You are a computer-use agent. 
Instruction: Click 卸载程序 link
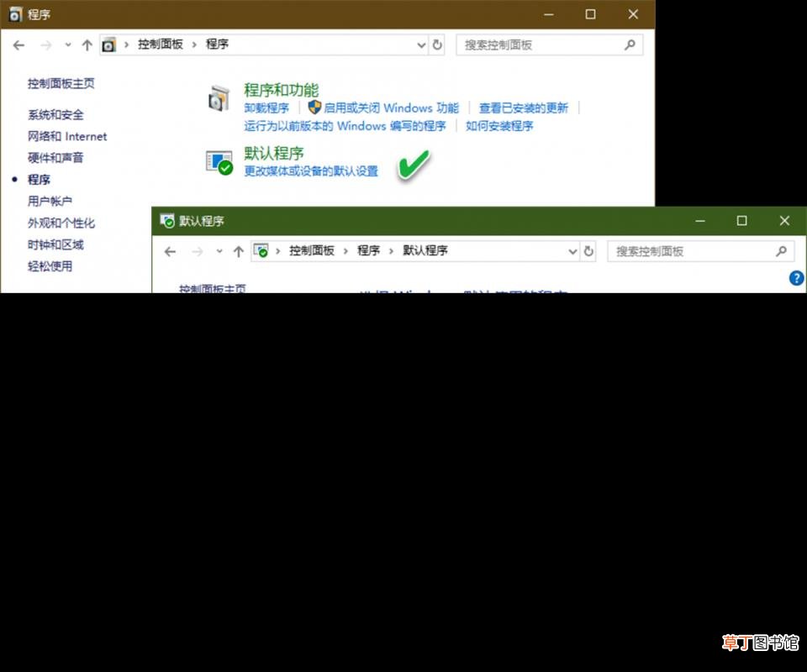[x=266, y=108]
